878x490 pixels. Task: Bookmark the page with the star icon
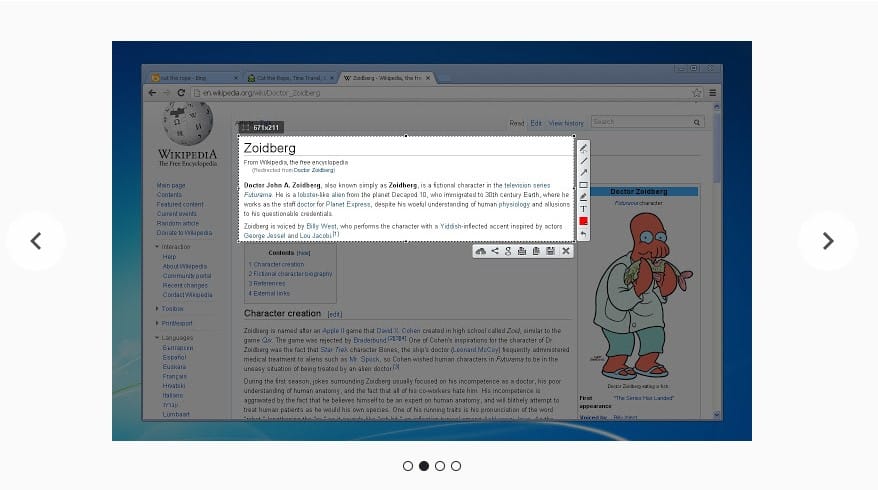697,93
